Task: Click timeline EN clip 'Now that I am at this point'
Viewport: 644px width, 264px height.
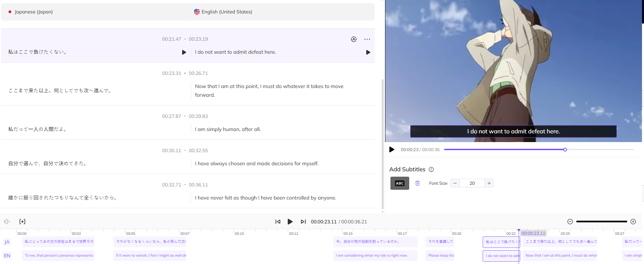Action: pos(560,256)
